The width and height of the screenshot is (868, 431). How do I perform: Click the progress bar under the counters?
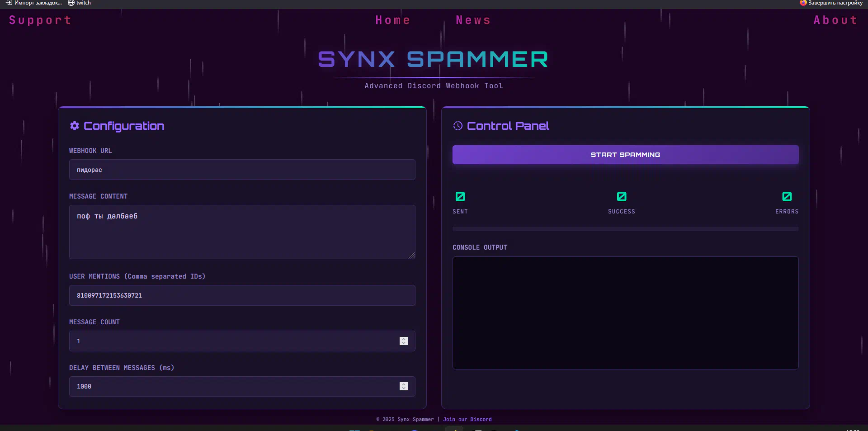coord(625,229)
